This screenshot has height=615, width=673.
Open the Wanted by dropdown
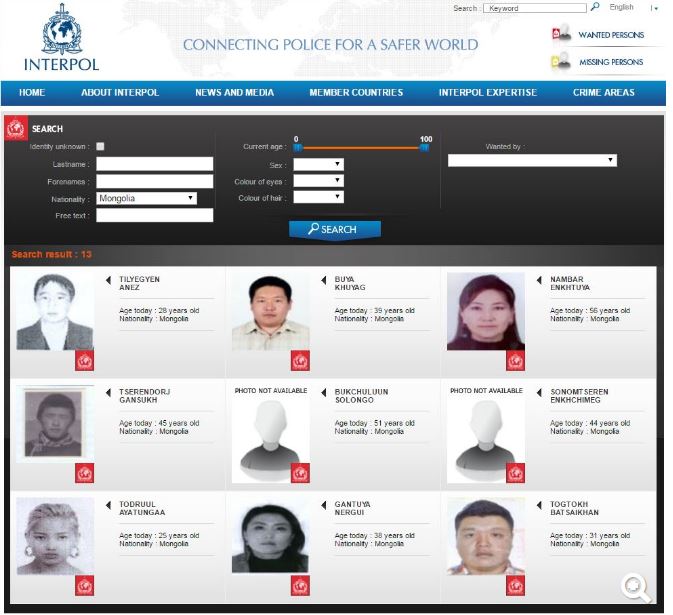tap(532, 160)
